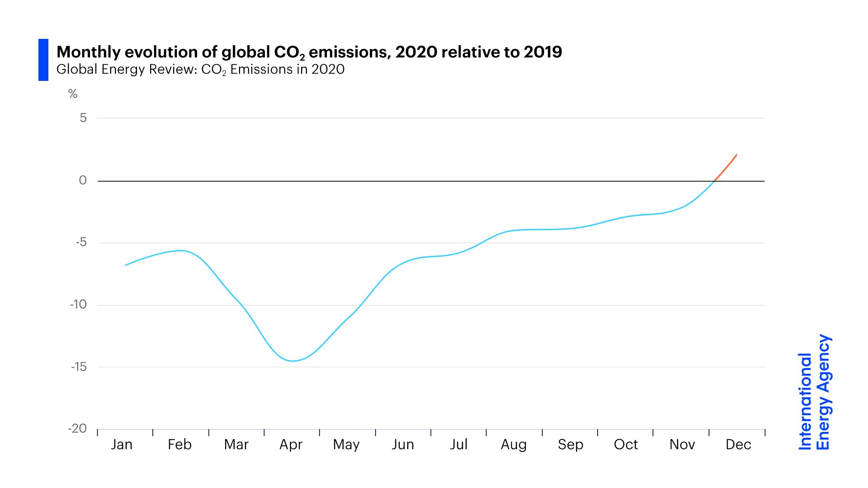Click the 0 label on the y-axis
Image resolution: width=868 pixels, height=488 pixels.
tap(83, 180)
